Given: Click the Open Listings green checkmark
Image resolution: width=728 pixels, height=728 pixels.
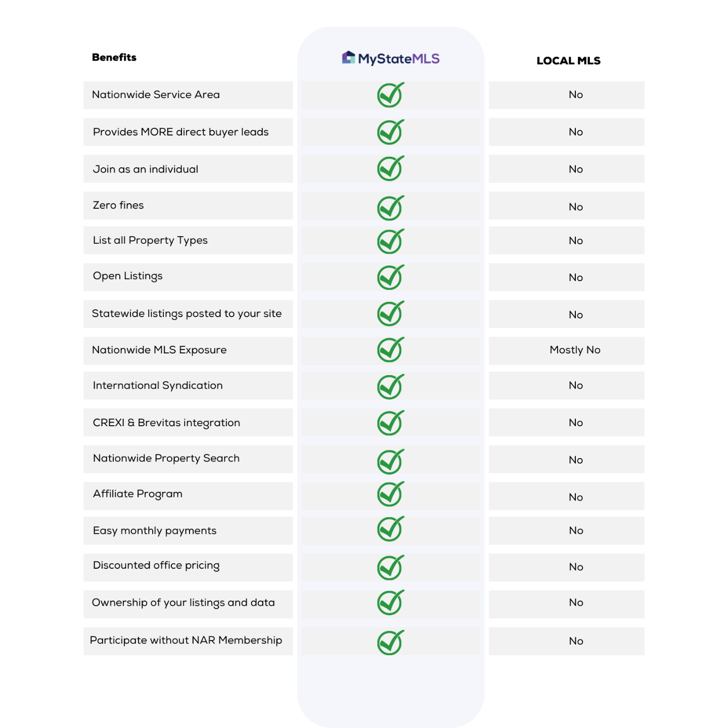Looking at the screenshot, I should click(x=390, y=277).
